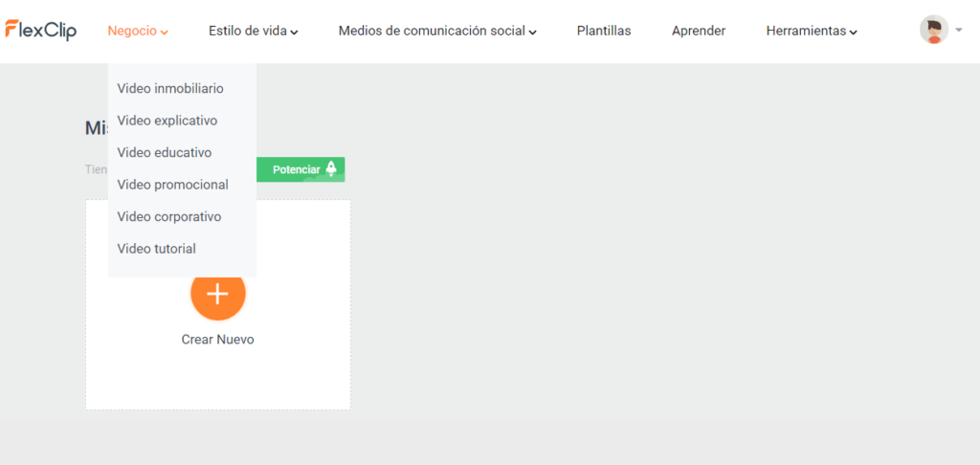Open the Aprender section
Viewport: 980px width, 465px height.
(x=699, y=31)
